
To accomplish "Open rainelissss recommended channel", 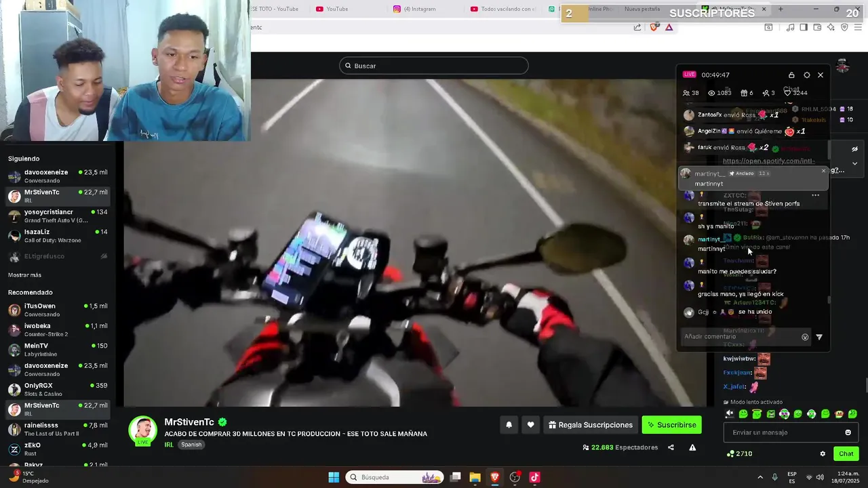I will (x=58, y=429).
